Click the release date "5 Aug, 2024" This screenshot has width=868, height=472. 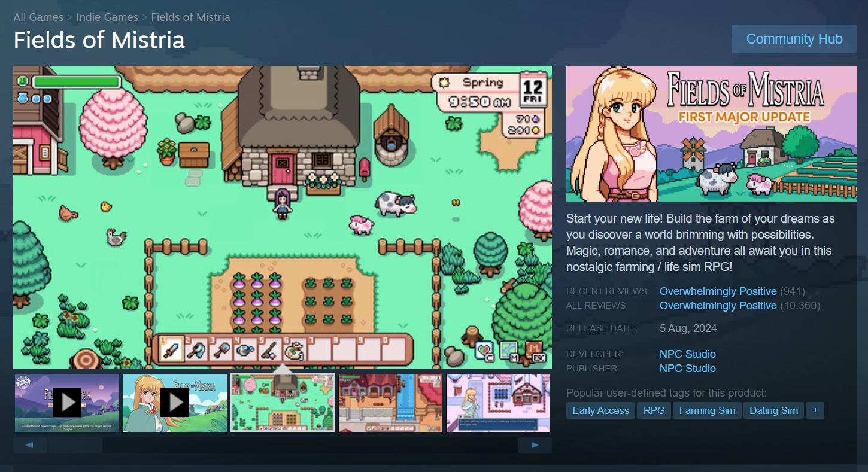[688, 328]
